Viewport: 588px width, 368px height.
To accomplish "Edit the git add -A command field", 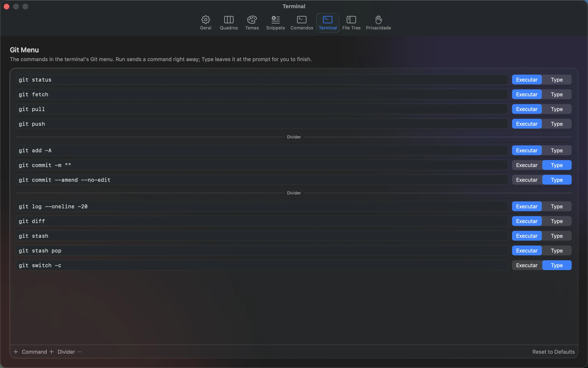I will (x=262, y=150).
